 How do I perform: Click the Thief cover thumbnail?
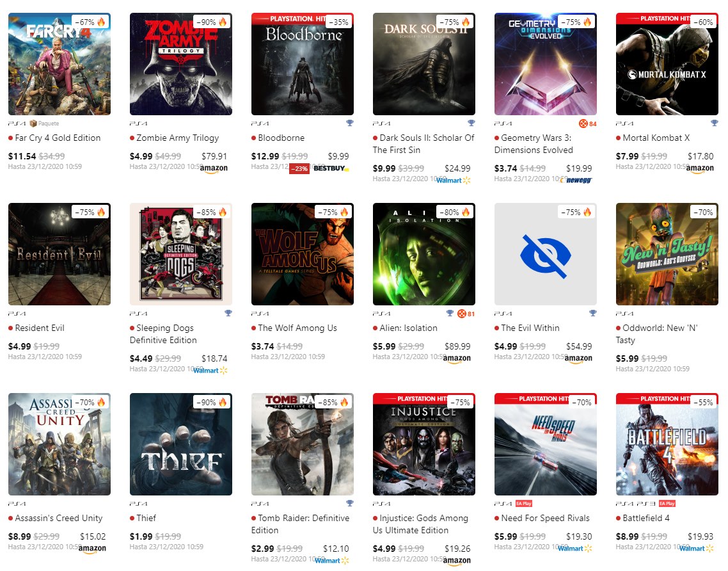click(181, 444)
